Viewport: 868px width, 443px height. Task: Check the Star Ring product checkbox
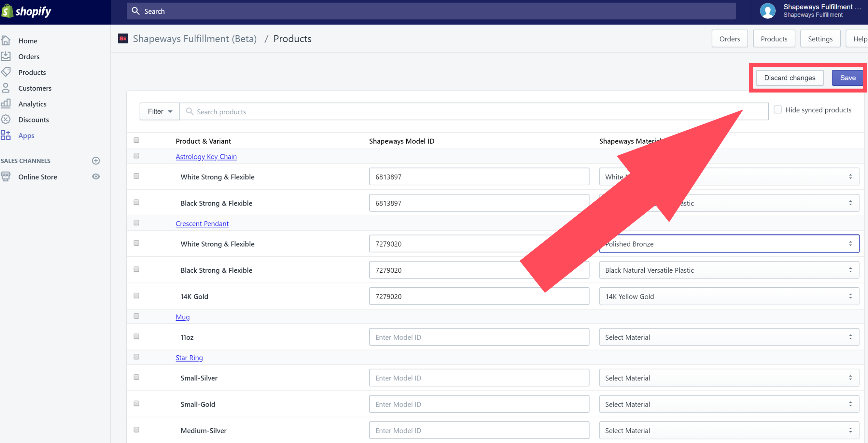[x=136, y=357]
